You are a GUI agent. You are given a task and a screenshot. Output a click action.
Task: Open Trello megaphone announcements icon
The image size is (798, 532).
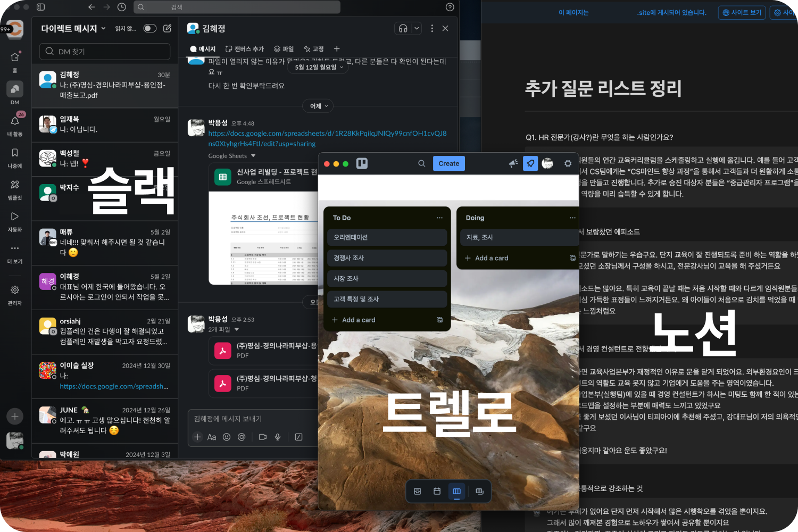[x=513, y=163]
